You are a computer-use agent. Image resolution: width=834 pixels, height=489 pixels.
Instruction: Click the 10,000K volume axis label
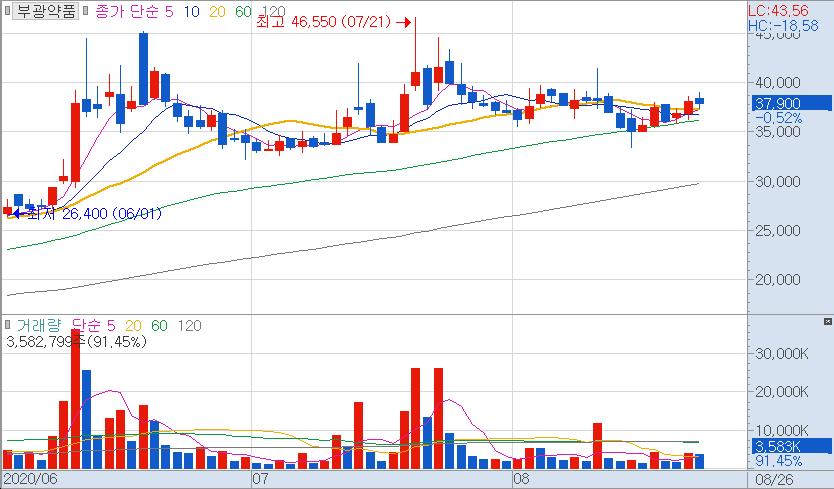pos(782,430)
